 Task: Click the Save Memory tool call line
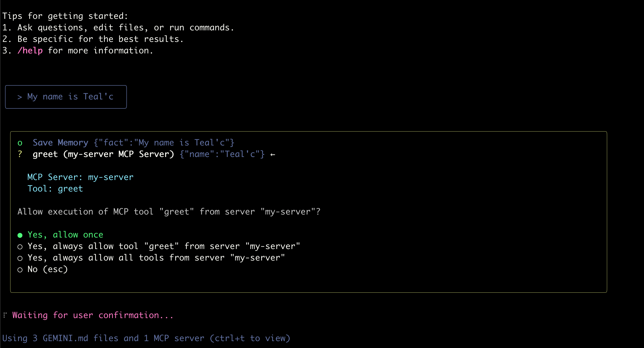tap(134, 143)
